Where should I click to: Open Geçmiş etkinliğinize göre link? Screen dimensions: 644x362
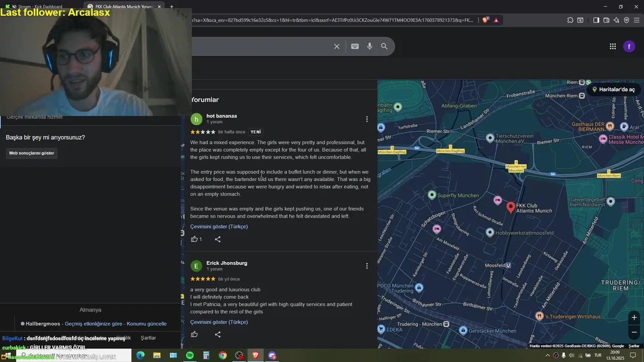point(94,324)
